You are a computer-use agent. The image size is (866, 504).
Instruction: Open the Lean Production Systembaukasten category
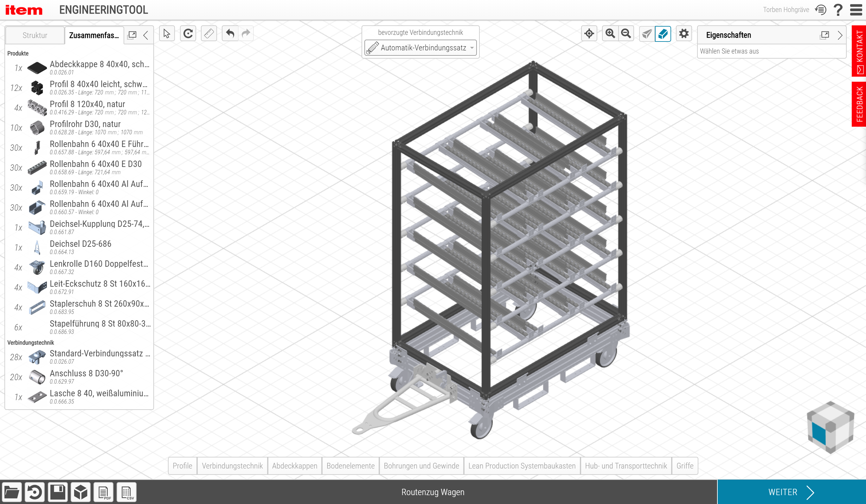tap(522, 466)
